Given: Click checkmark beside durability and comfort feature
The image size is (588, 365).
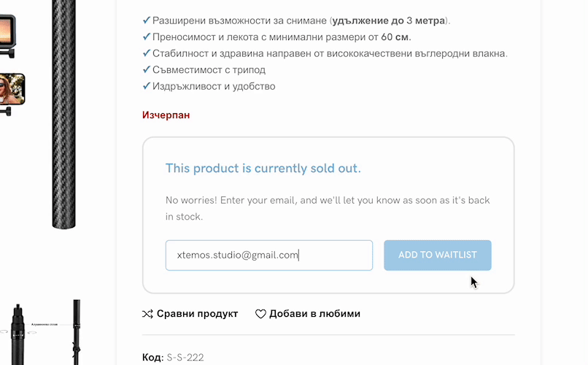Looking at the screenshot, I should click(x=147, y=86).
